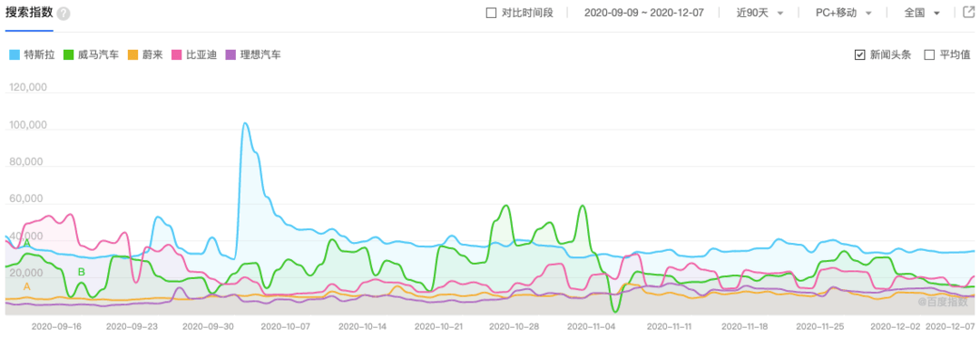
Task: Toggle the 威马汽车 green legend item
Action: tap(92, 55)
